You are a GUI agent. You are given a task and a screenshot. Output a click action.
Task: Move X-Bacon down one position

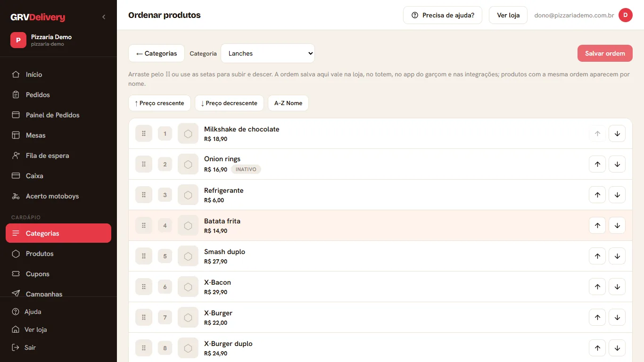coord(617,287)
